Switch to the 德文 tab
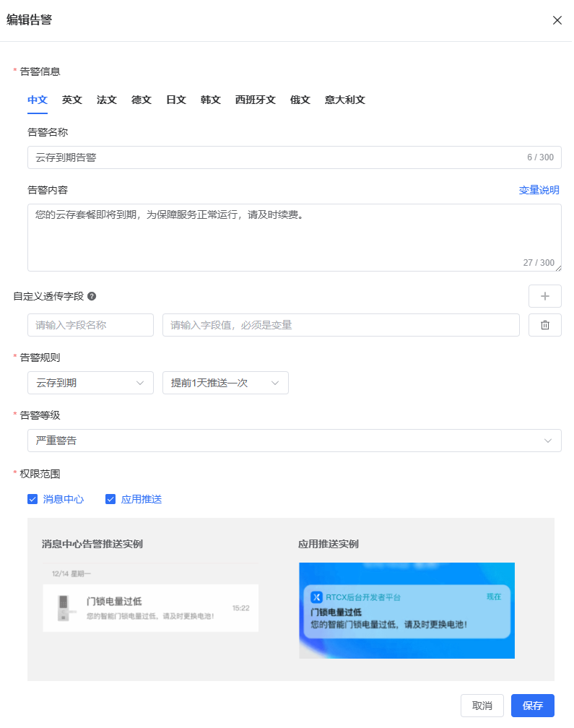This screenshot has height=728, width=574. [x=142, y=100]
